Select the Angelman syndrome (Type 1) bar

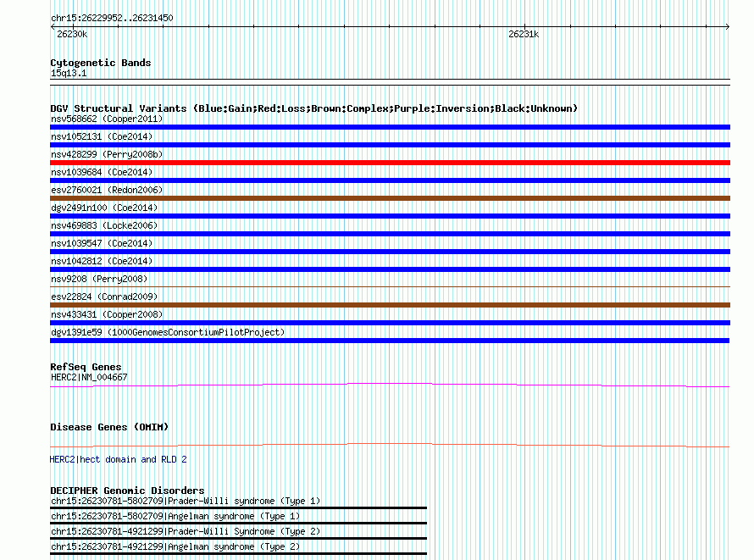coord(239,523)
